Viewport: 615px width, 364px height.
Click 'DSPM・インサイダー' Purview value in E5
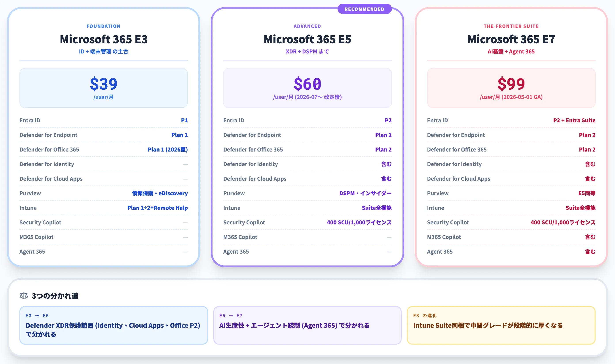tap(365, 193)
